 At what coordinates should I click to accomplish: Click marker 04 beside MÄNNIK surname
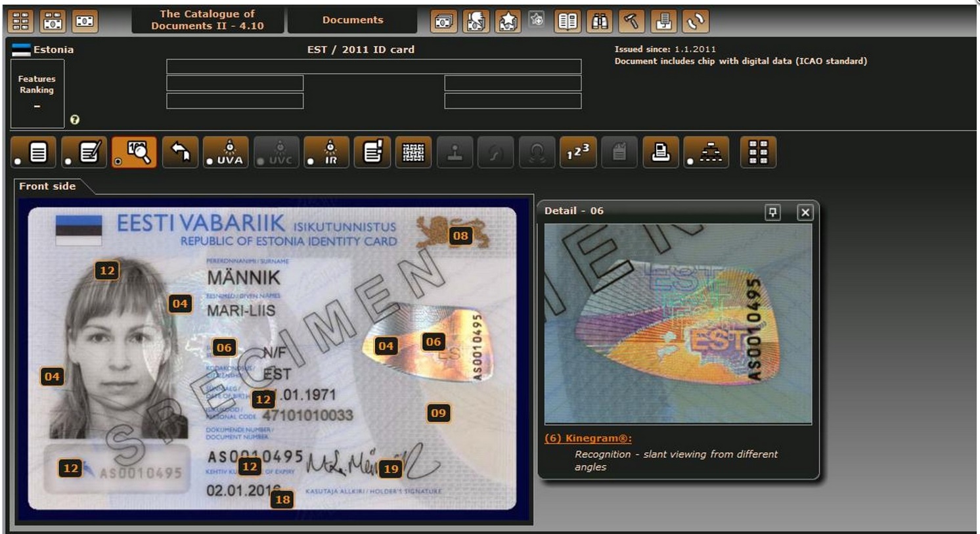pyautogui.click(x=180, y=303)
